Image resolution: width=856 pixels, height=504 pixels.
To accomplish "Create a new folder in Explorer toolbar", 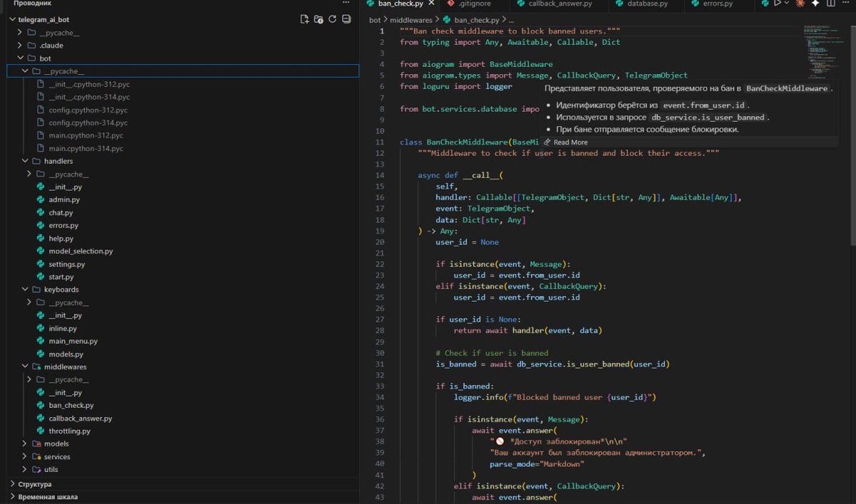I will pos(319,19).
